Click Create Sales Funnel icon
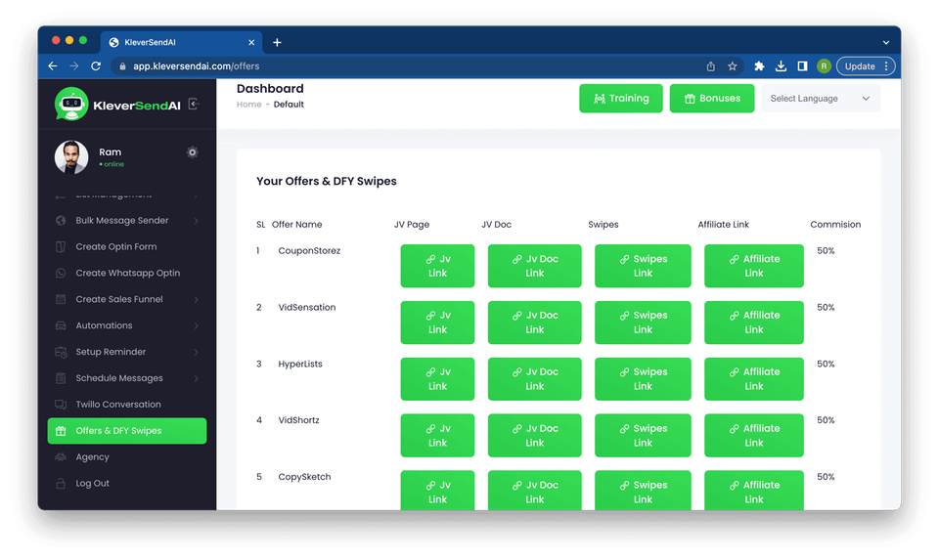The image size is (939, 560). (61, 300)
